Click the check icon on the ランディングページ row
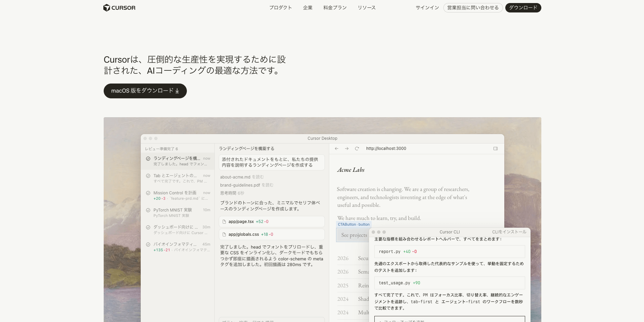644x322 pixels. 148,159
